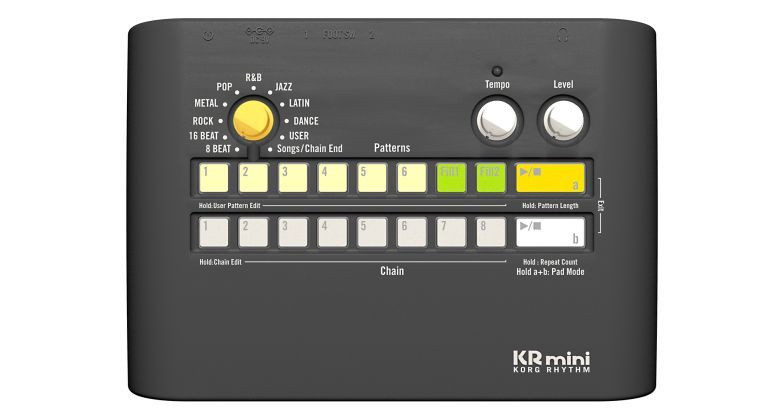
Task: Click the tempo LED indicator above Tempo
Action: (x=497, y=71)
